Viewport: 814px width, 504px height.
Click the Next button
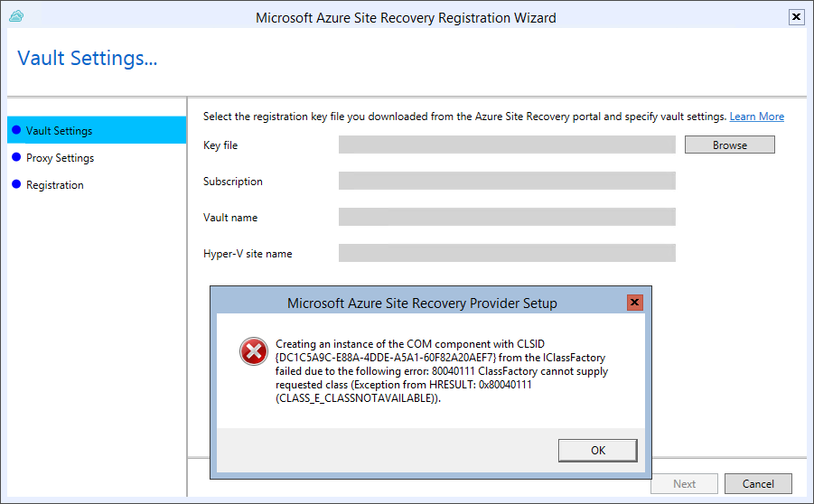[x=684, y=483]
